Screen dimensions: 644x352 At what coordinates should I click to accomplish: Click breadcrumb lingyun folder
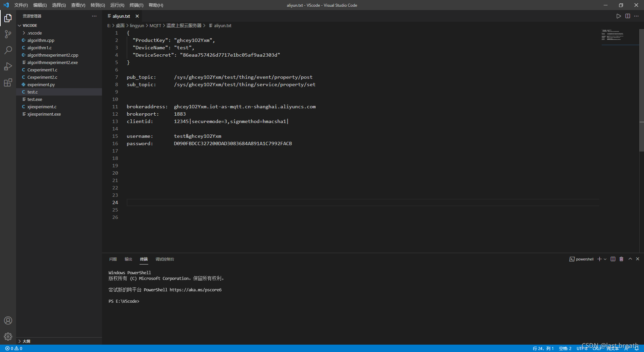click(137, 25)
